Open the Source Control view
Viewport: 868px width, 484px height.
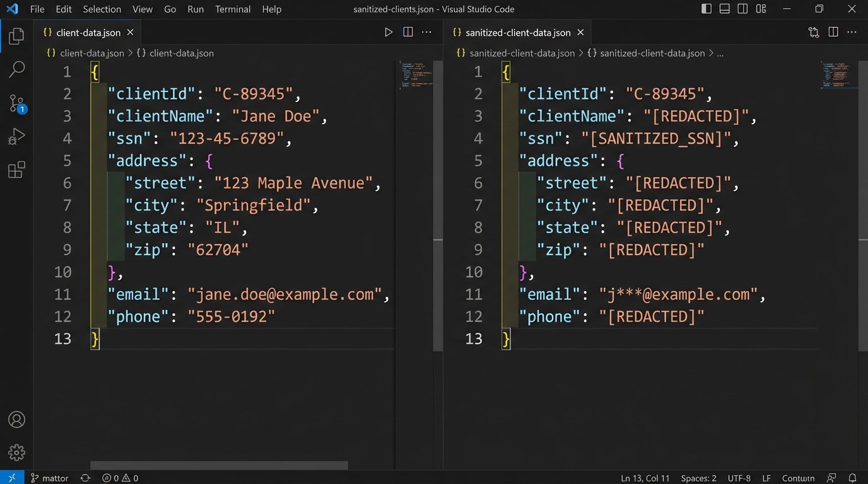[16, 103]
